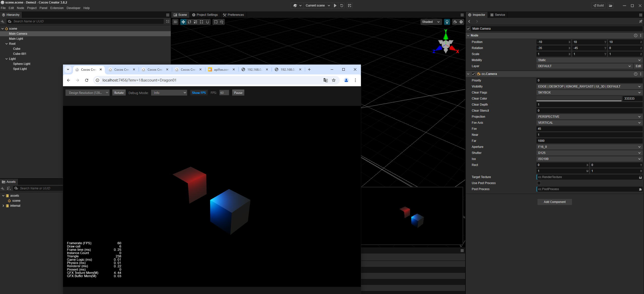This screenshot has width=644, height=294.
Task: Select the Scale gizmo tool
Action: click(x=195, y=22)
